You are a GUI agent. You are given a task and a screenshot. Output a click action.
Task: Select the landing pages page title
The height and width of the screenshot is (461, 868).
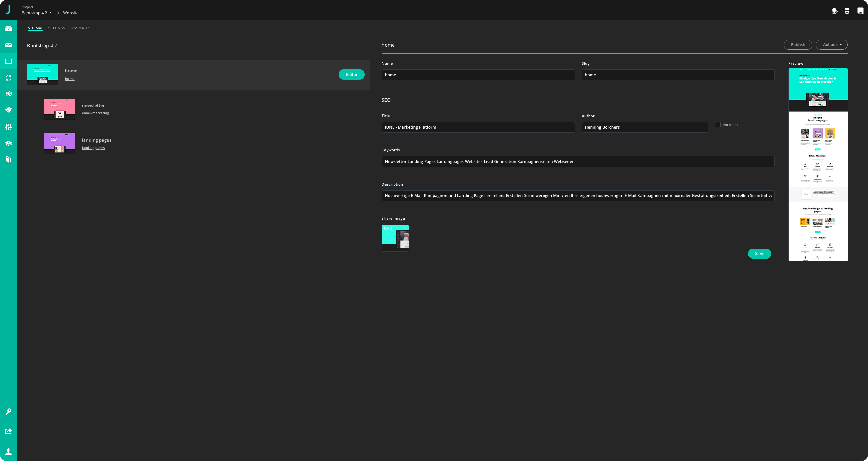(97, 140)
